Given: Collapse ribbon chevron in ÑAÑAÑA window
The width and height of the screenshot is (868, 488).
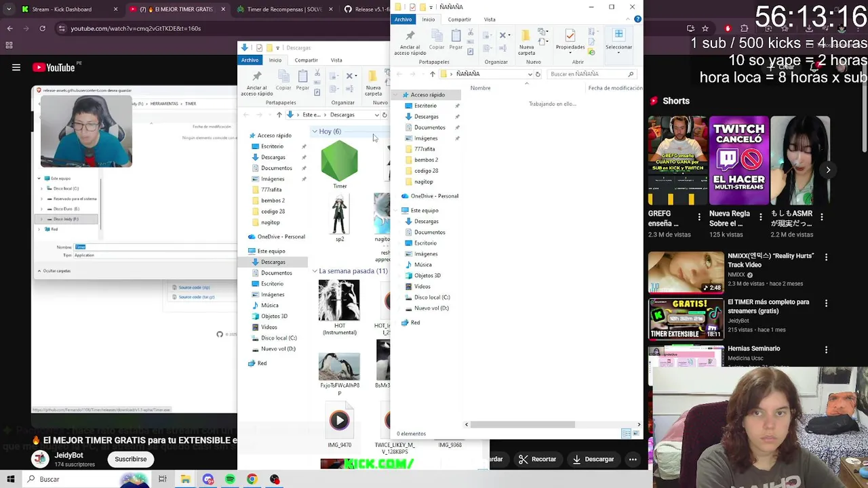Looking at the screenshot, I should [628, 19].
